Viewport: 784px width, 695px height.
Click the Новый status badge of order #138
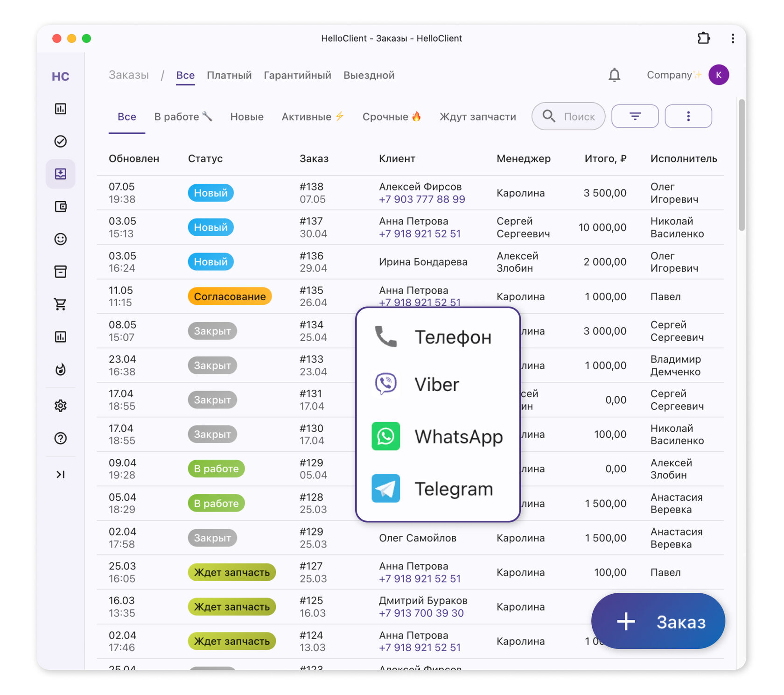point(211,193)
